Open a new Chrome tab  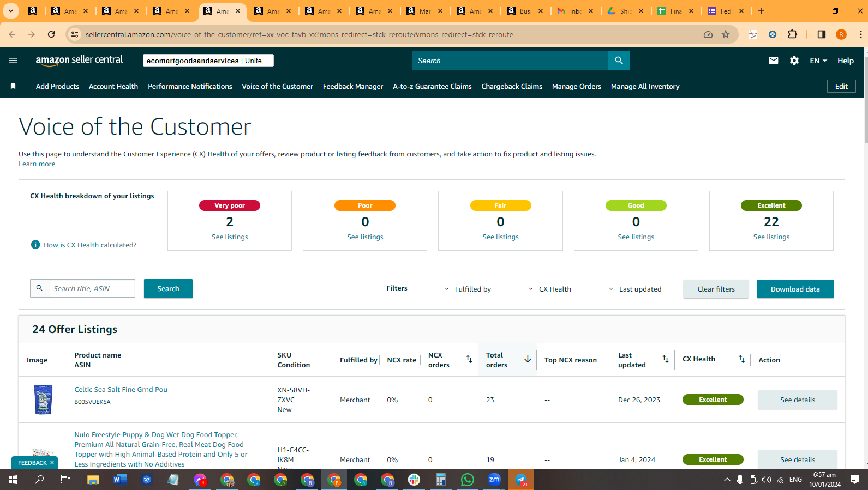[x=761, y=11]
